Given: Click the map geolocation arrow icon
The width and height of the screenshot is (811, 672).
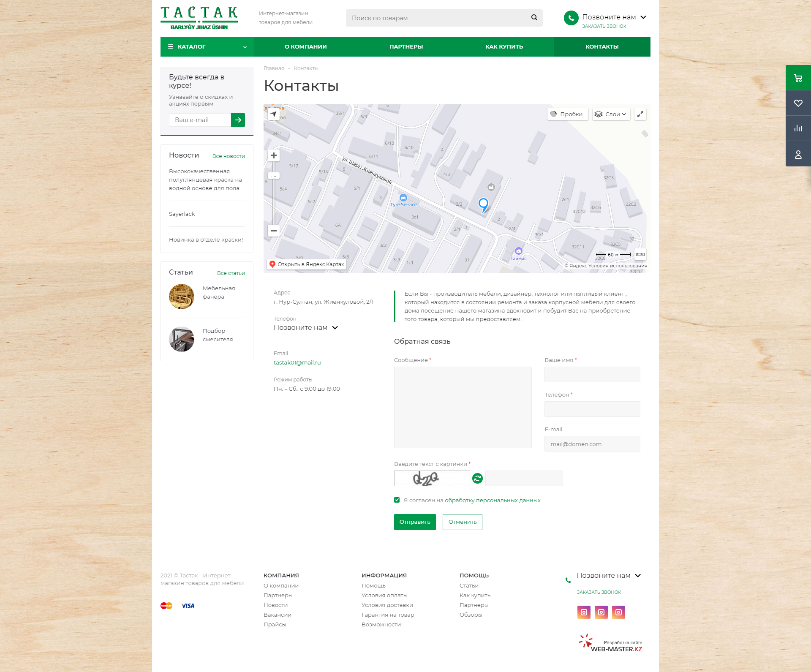Looking at the screenshot, I should (273, 114).
